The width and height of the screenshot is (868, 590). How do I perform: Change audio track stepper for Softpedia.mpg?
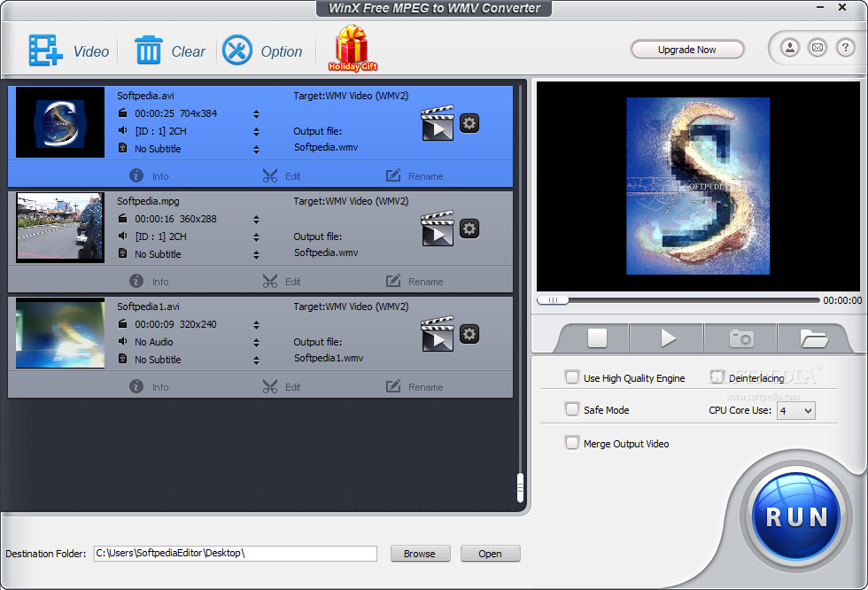coord(256,237)
